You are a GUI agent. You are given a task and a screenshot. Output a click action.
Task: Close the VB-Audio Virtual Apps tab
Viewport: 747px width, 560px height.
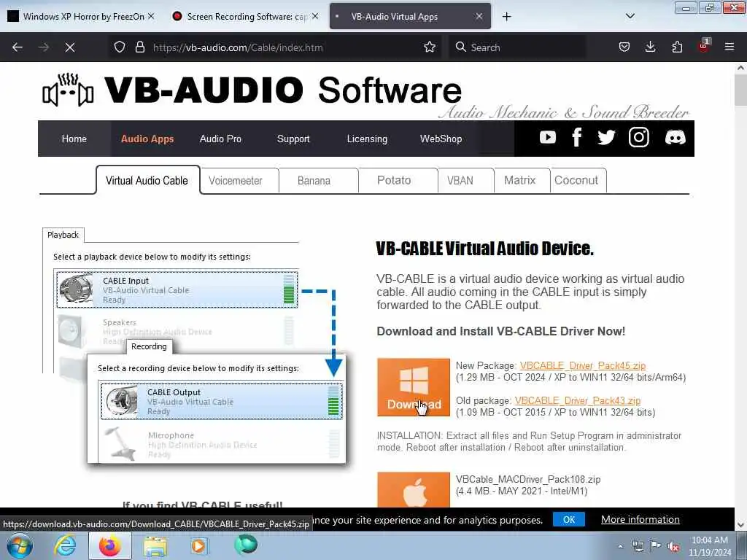click(x=479, y=16)
